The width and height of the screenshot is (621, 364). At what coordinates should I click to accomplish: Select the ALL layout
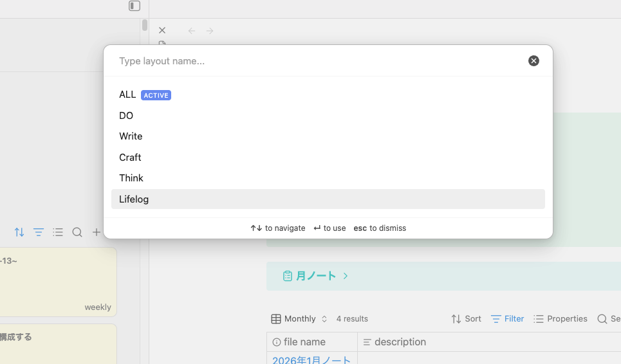[x=328, y=95]
